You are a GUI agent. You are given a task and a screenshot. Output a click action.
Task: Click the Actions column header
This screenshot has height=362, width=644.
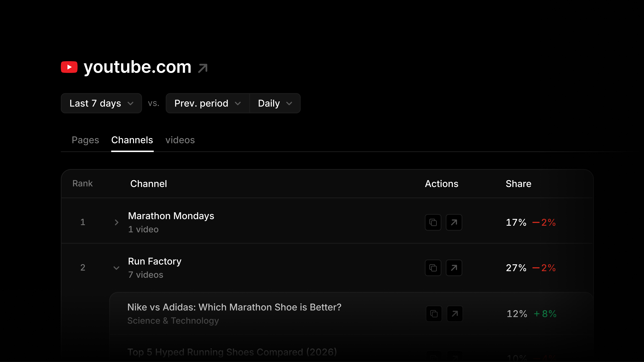[x=442, y=184]
